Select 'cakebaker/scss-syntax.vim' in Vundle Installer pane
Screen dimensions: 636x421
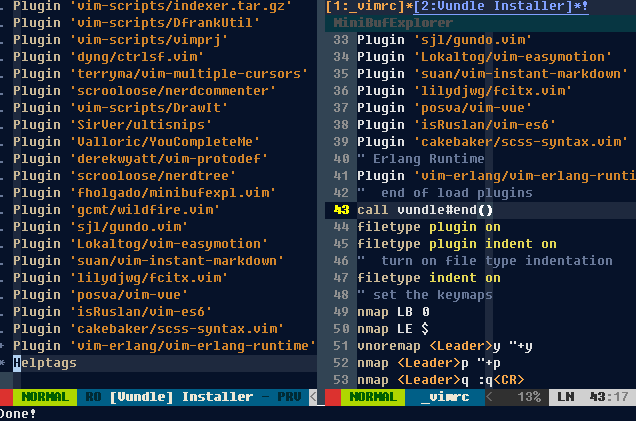pyautogui.click(x=177, y=329)
